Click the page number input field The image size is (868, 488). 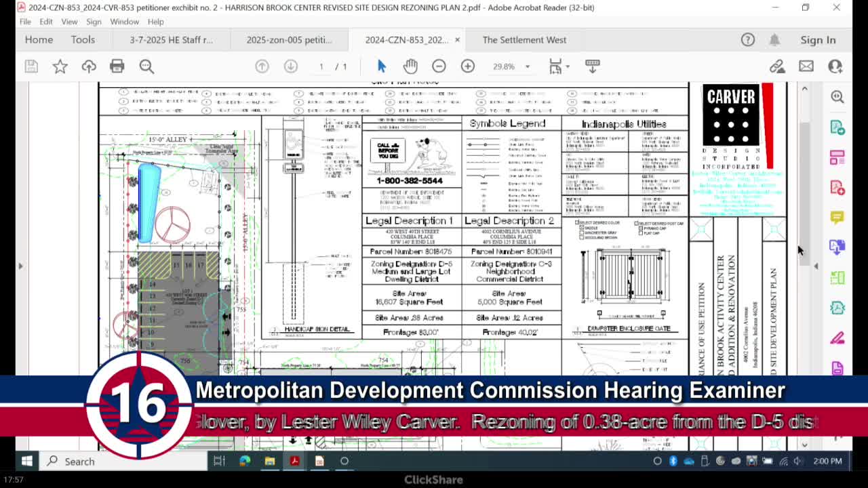pyautogui.click(x=321, y=66)
